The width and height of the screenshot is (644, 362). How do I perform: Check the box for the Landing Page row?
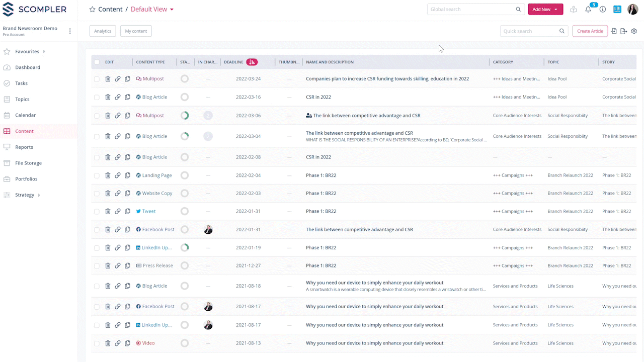click(97, 175)
